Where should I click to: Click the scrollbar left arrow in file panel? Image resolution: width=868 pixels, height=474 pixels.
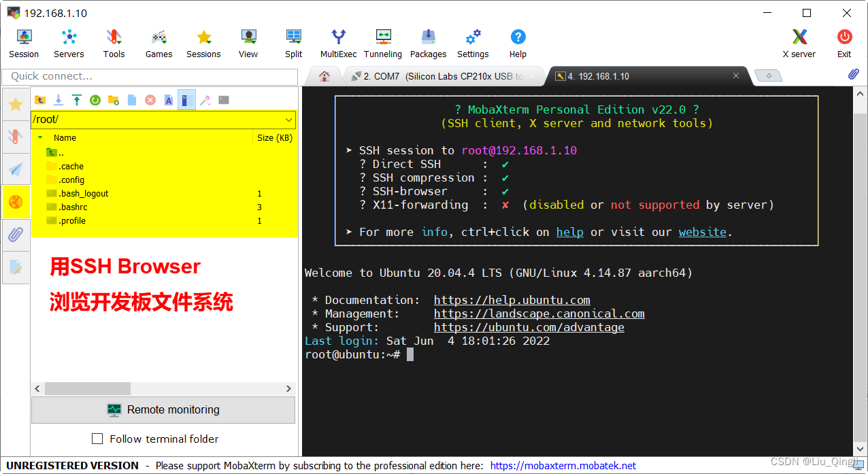click(x=37, y=388)
